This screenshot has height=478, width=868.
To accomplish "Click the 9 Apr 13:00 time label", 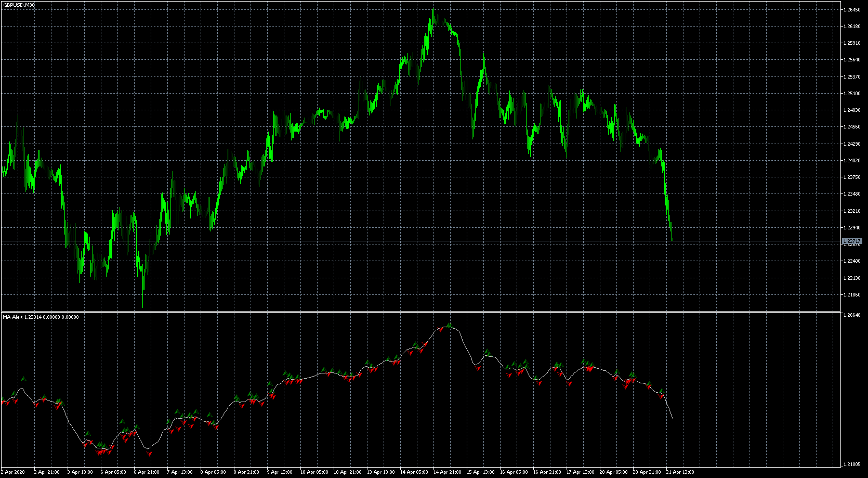I will click(280, 472).
